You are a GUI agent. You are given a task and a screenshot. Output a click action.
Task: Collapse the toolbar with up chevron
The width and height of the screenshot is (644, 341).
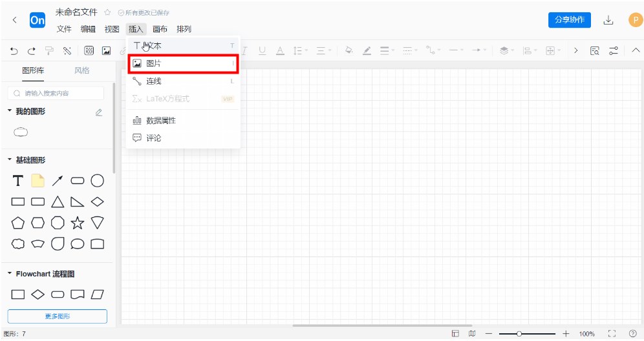point(636,50)
